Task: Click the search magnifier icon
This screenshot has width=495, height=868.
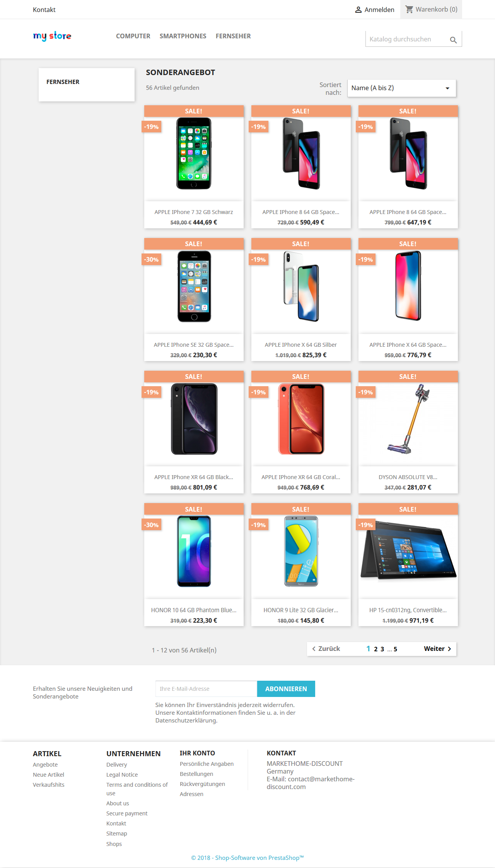Action: 453,39
